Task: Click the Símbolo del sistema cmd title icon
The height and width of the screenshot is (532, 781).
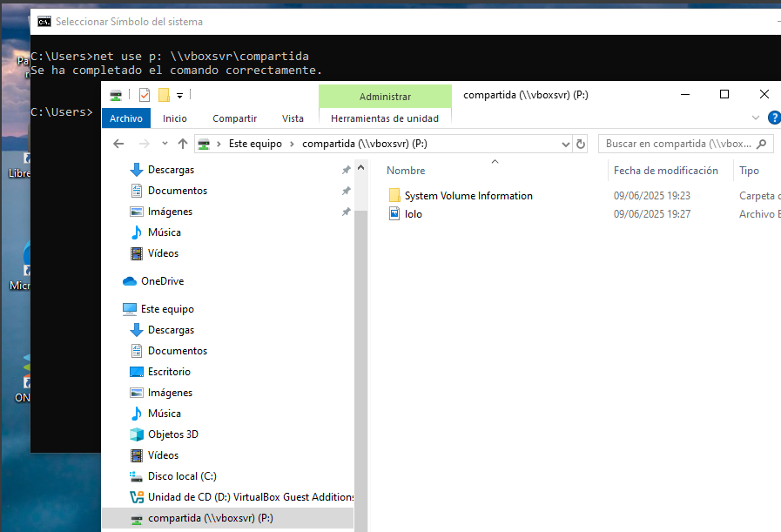Action: [44, 22]
